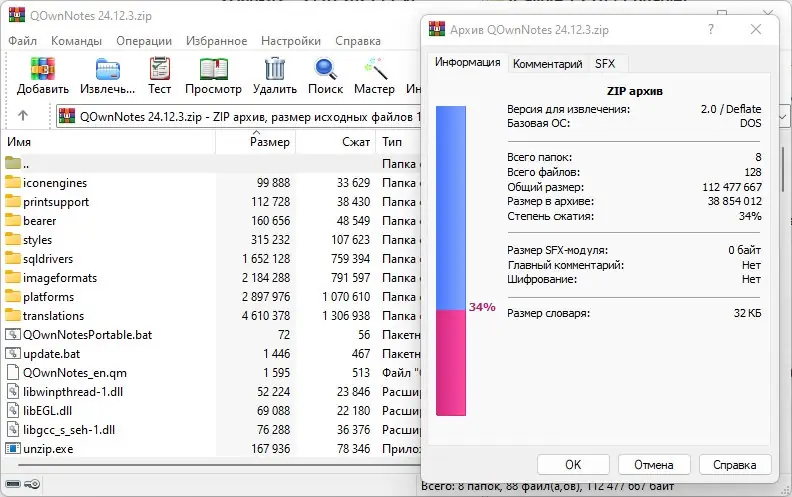
Task: Click the Справка button in dialog
Action: click(735, 465)
